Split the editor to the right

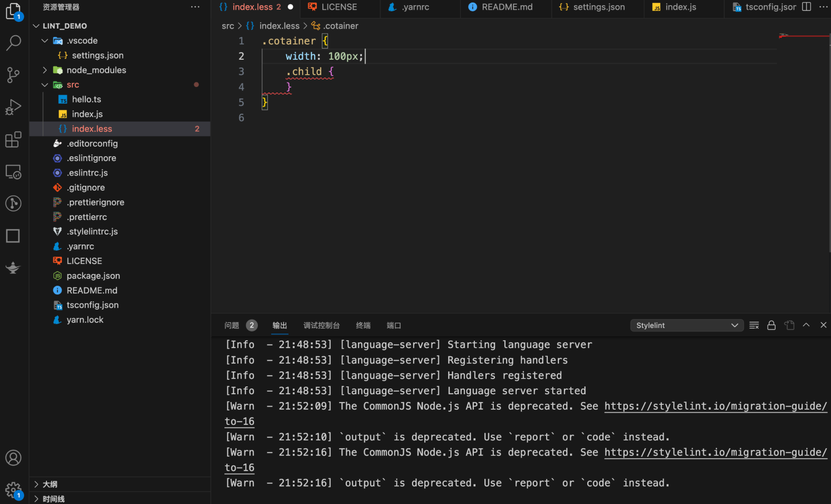[x=806, y=7]
